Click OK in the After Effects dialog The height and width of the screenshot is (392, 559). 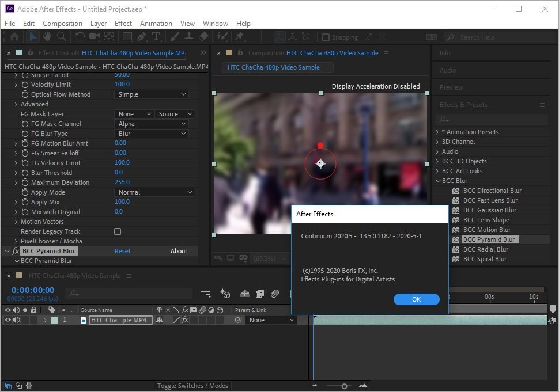pos(416,299)
